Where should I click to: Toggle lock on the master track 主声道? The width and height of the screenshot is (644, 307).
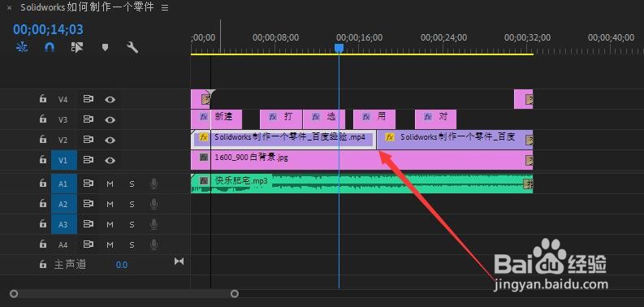[x=43, y=264]
